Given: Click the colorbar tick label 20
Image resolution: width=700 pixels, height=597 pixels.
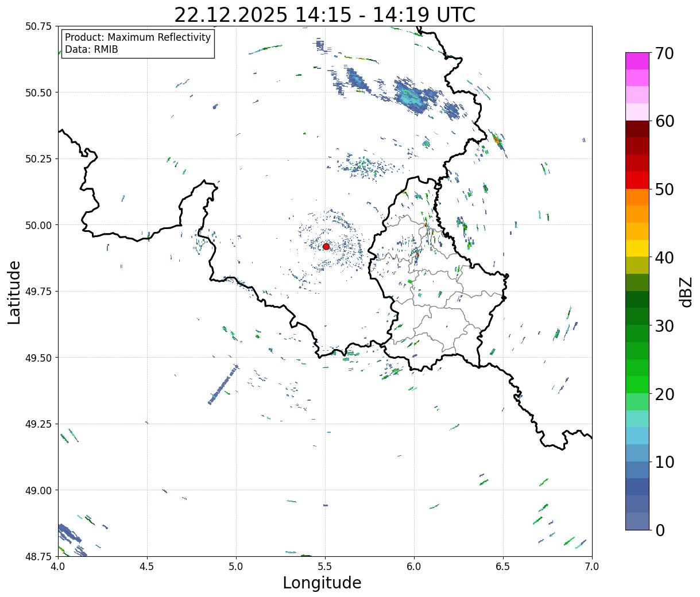Looking at the screenshot, I should tap(664, 394).
